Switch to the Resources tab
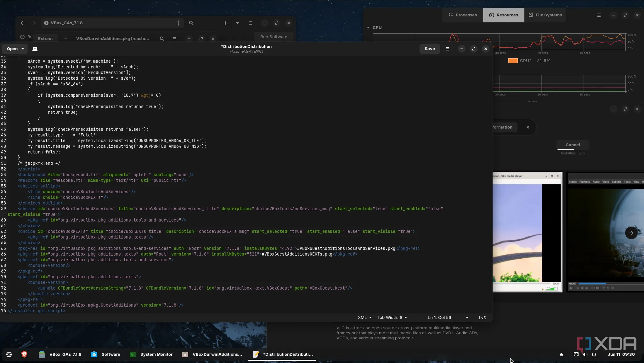This screenshot has width=644, height=363. (504, 15)
